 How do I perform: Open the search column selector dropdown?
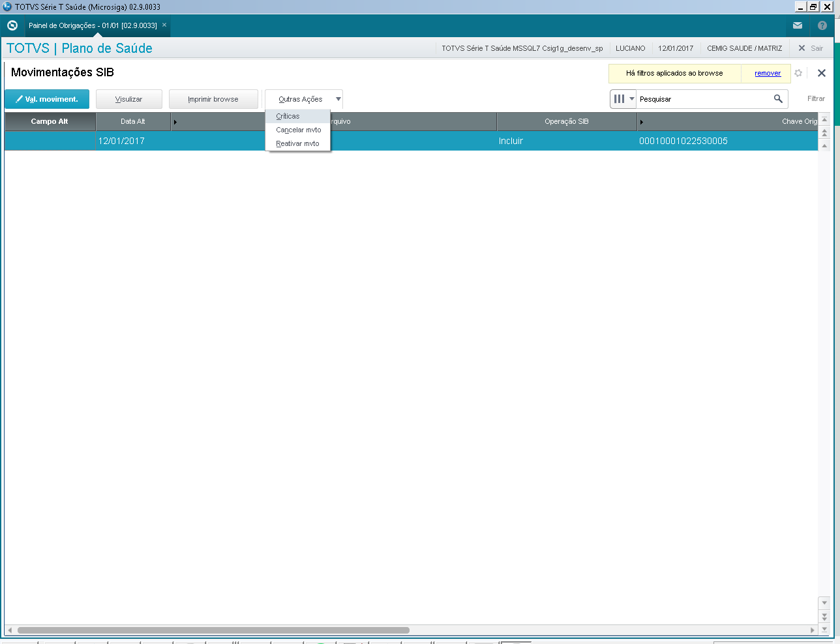tap(623, 99)
